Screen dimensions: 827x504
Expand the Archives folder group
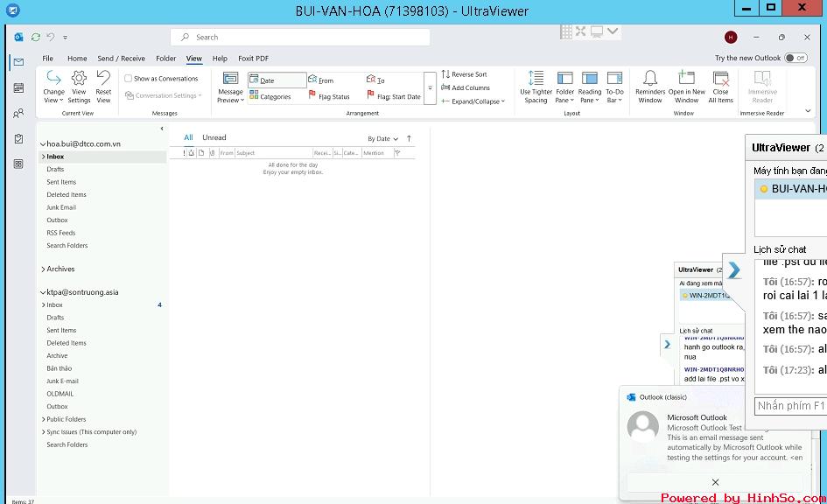coord(43,269)
